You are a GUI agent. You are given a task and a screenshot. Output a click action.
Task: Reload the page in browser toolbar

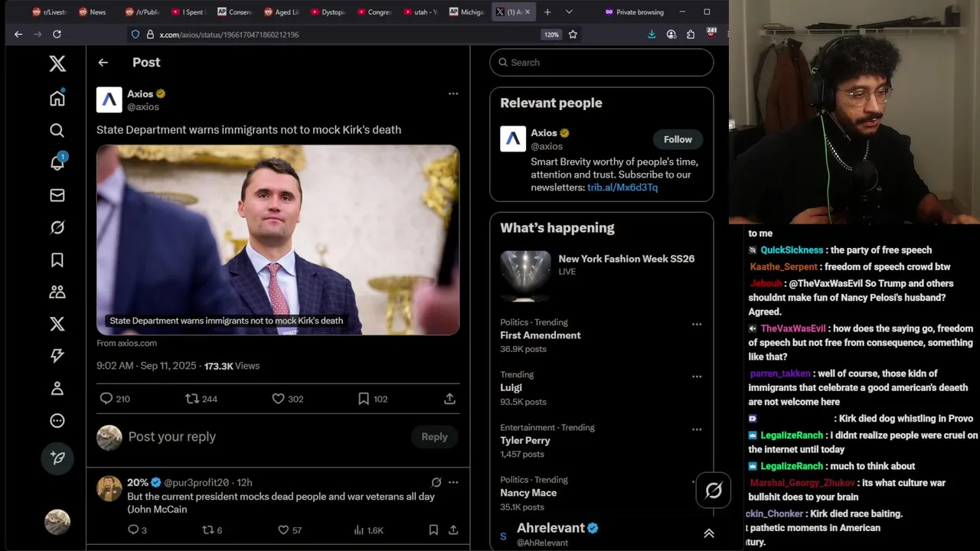point(57,34)
